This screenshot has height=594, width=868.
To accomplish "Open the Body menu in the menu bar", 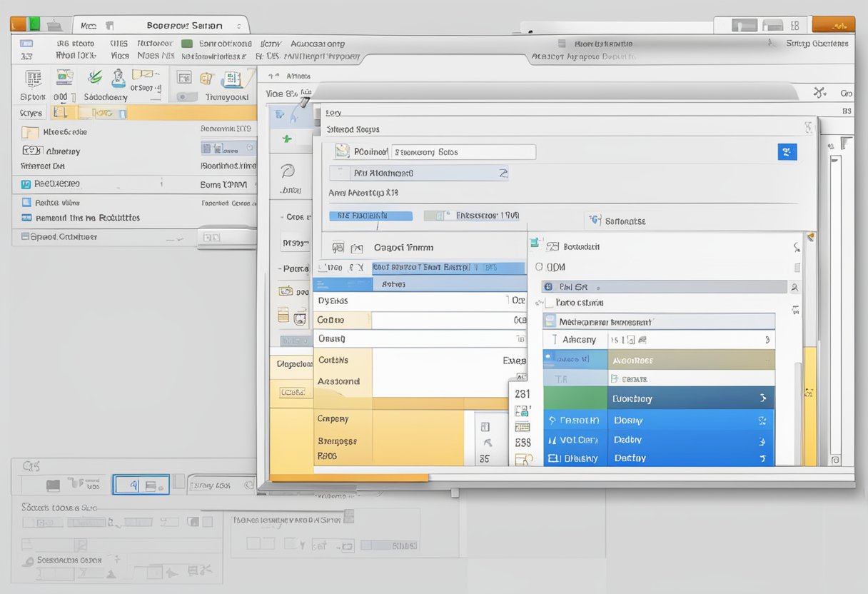I will coord(269,43).
